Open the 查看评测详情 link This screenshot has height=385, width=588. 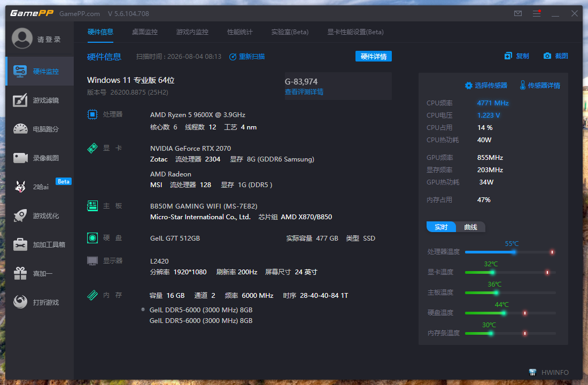tap(304, 92)
